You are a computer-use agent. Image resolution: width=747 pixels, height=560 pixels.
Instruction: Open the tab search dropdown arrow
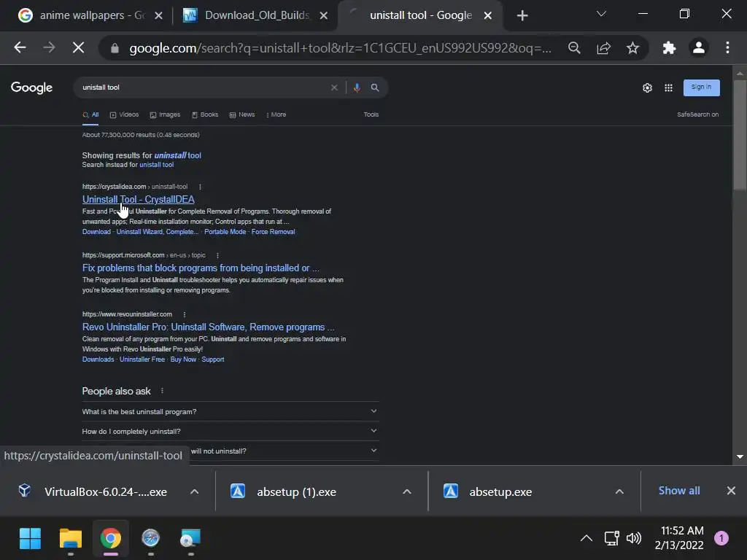coord(601,14)
